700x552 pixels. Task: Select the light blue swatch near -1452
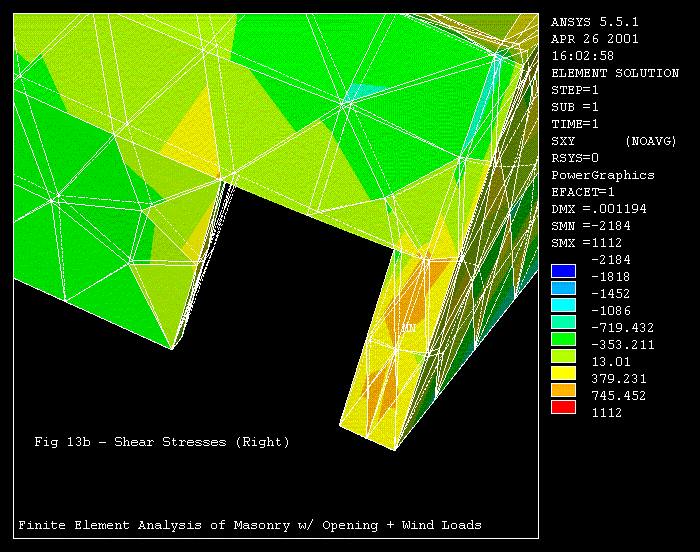click(x=563, y=287)
